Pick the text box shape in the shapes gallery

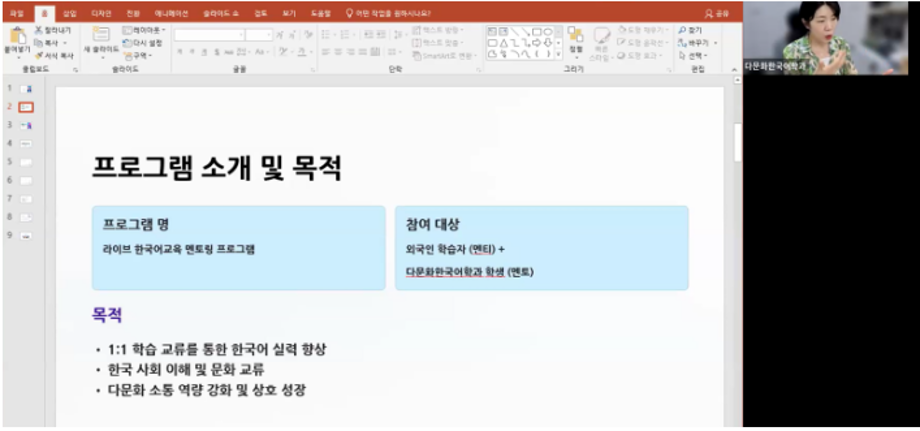point(492,32)
